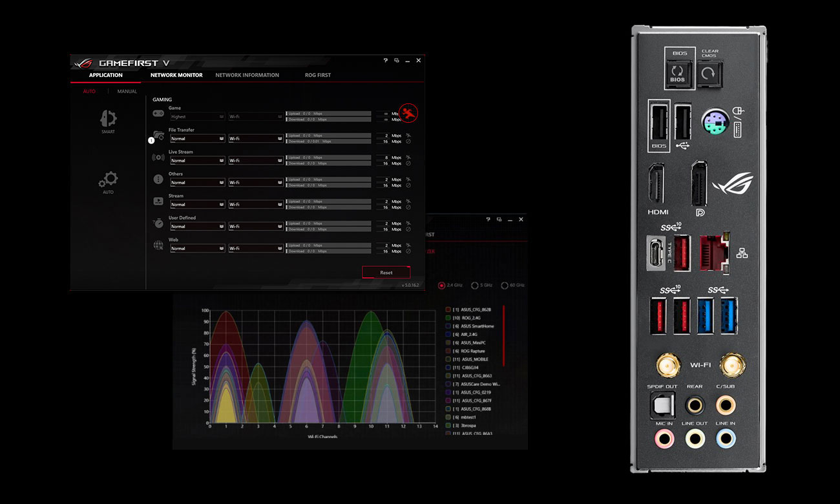Select the 60 GHz radio button
This screenshot has width=840, height=504.
(x=505, y=285)
